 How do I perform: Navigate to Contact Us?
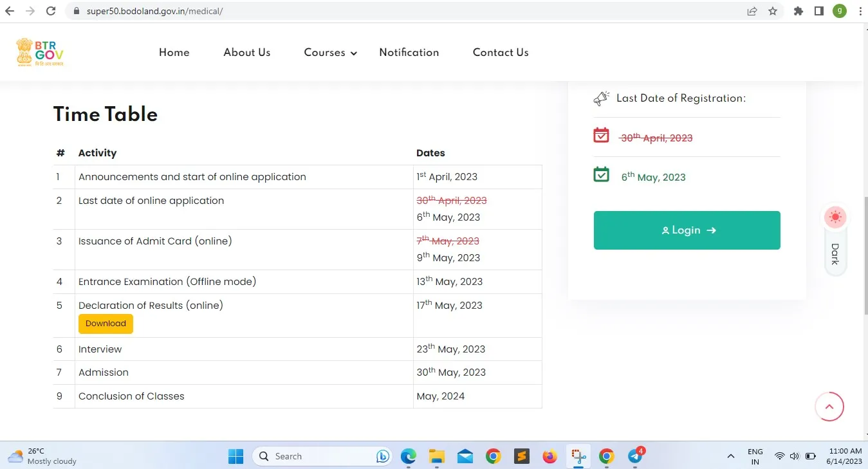500,53
